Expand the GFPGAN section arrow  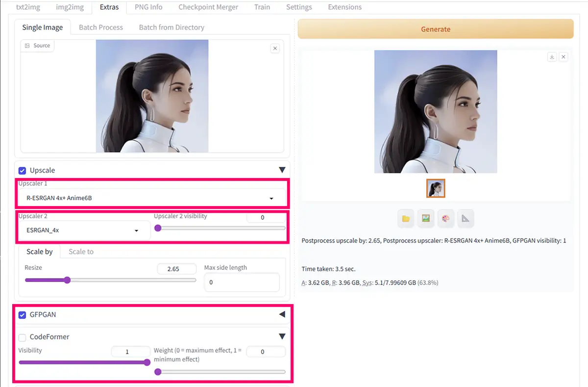282,314
